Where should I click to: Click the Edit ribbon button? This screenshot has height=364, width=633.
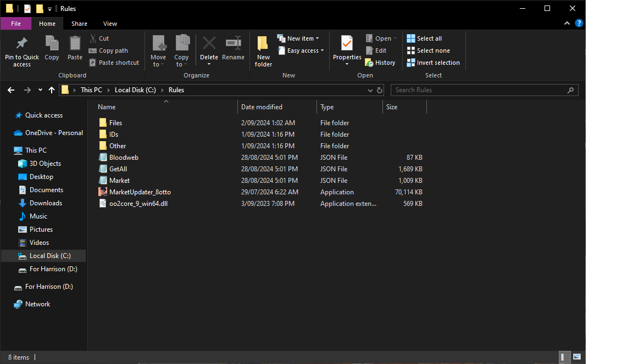[x=376, y=51]
